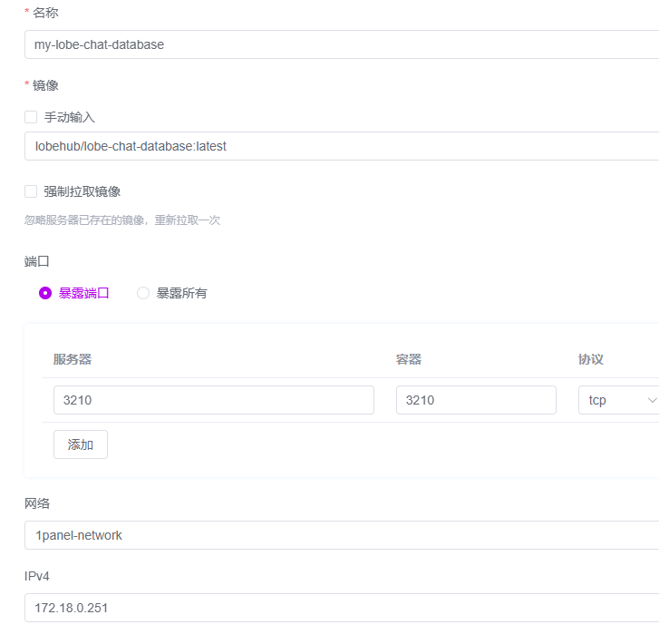Open the 1panel-network dropdown
The image size is (659, 644).
click(x=342, y=535)
